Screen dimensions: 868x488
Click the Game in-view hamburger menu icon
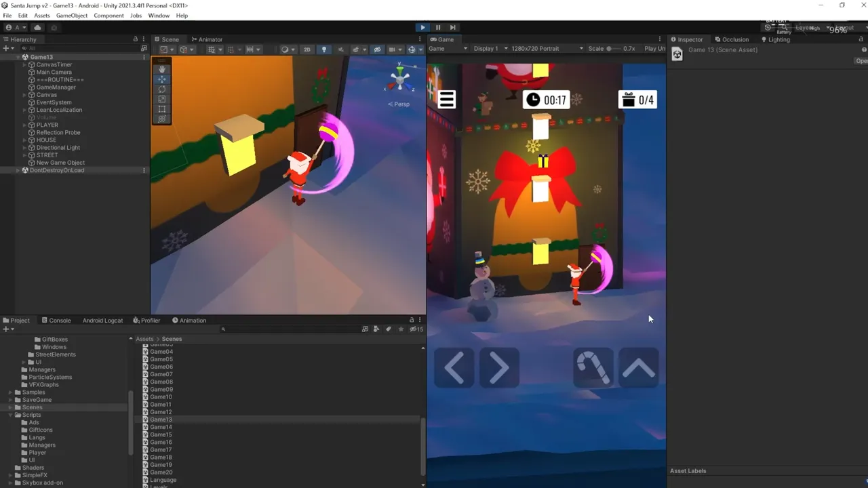tap(446, 100)
